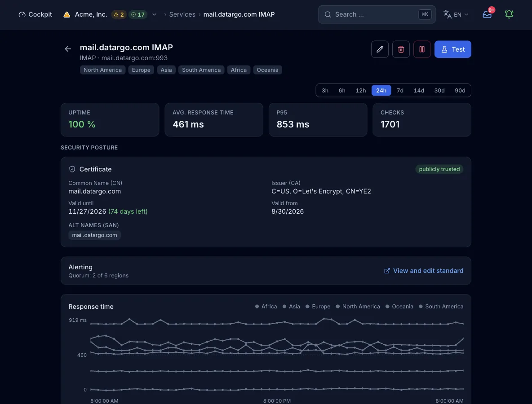Switch time range to 90d
The width and height of the screenshot is (532, 404).
tap(460, 91)
